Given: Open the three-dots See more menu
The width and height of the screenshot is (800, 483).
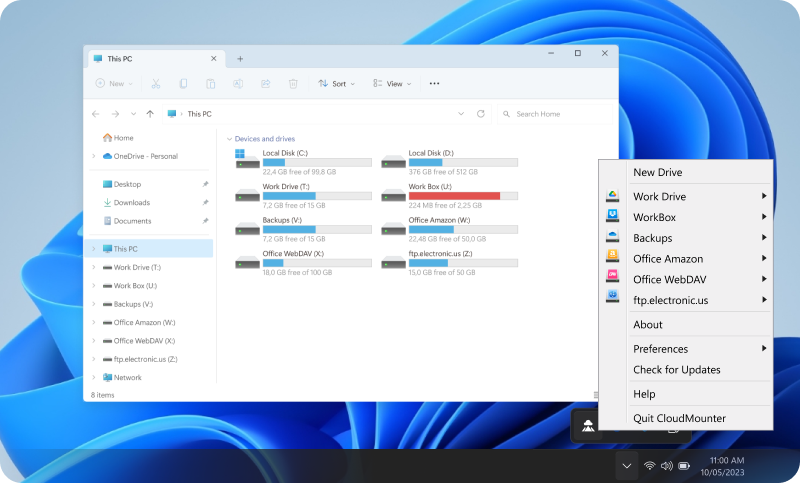Looking at the screenshot, I should (434, 84).
